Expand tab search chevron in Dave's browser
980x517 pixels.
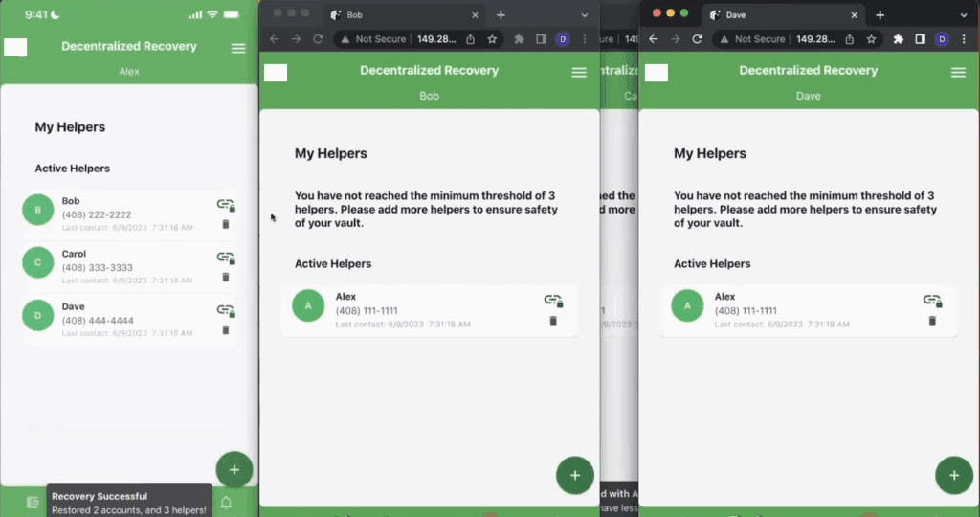coord(964,15)
